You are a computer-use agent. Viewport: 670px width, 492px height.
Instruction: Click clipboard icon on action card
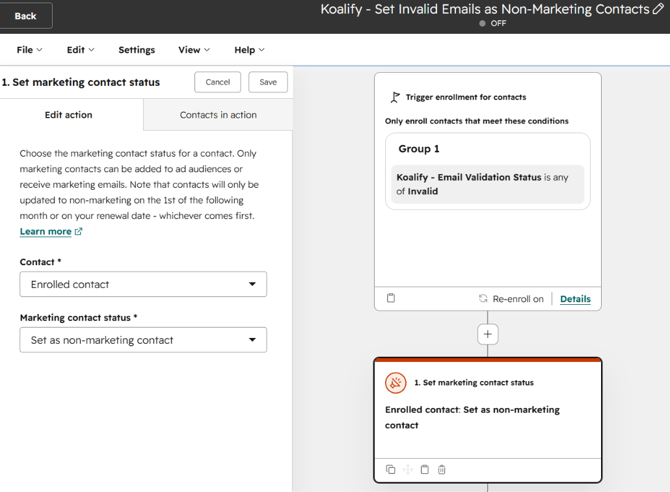425,469
